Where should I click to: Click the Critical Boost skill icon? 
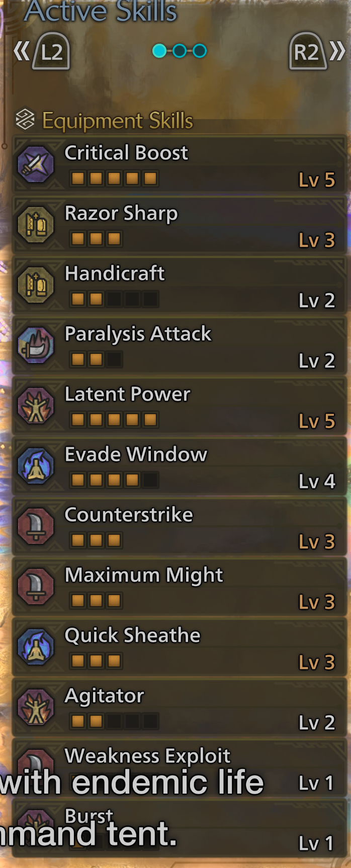pos(36,164)
